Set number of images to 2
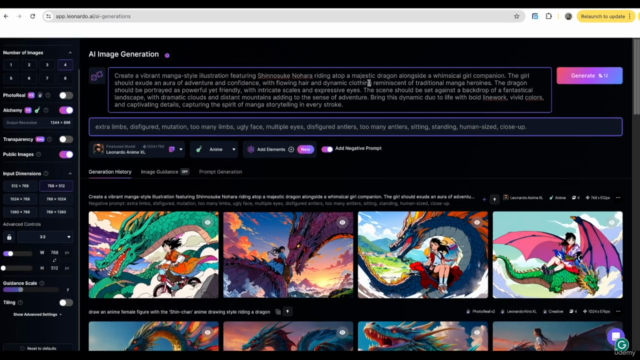This screenshot has height=360, width=640. (x=29, y=65)
